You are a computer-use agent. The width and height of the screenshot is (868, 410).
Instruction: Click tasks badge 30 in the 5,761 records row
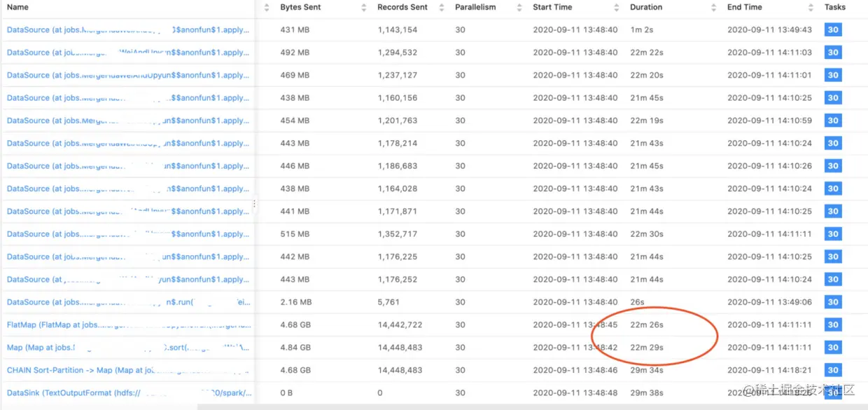[x=833, y=302]
